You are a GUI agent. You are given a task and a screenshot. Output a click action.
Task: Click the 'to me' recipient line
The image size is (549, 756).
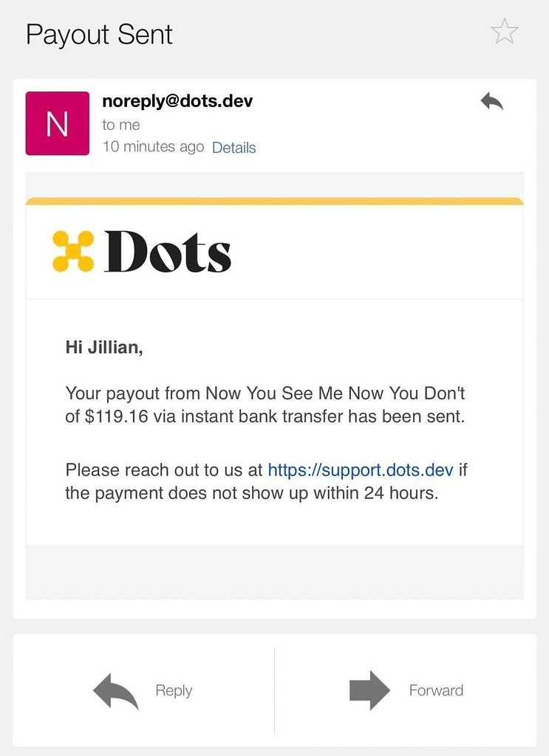point(121,125)
